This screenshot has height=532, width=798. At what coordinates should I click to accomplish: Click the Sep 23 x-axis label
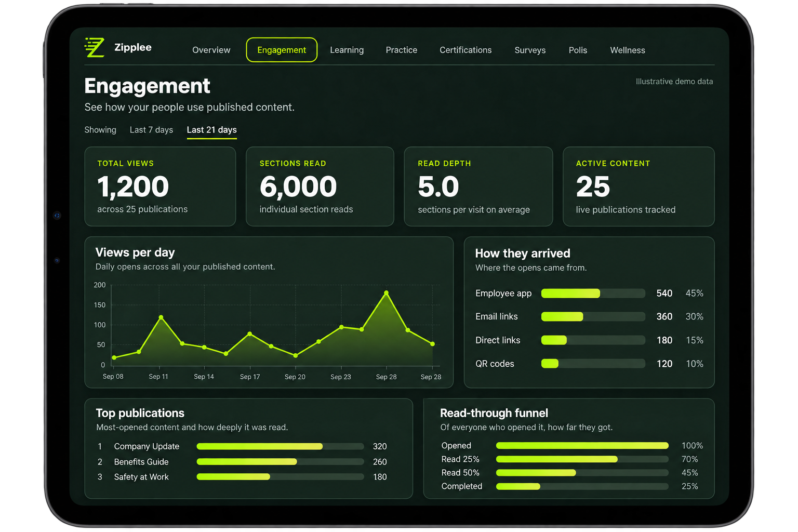[x=341, y=377]
